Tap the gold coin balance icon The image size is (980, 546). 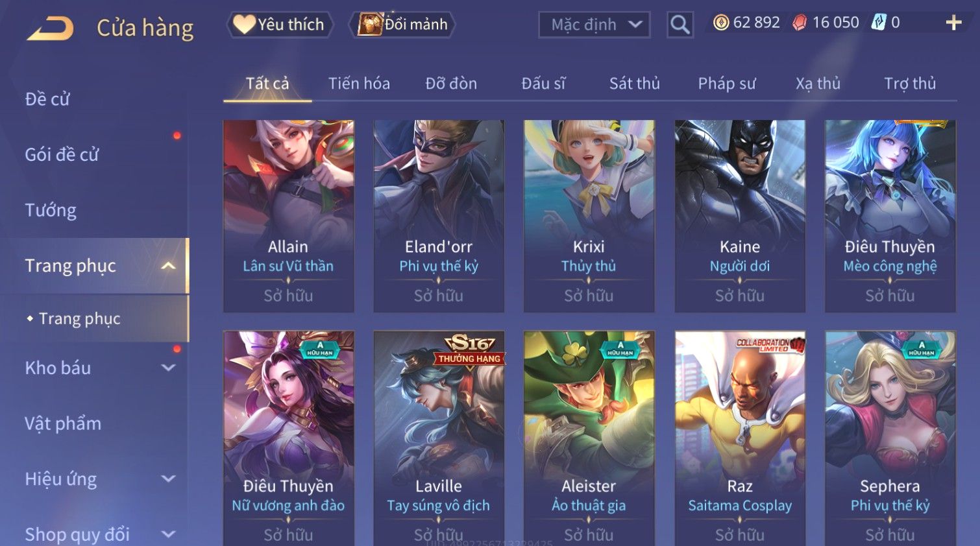coord(720,23)
